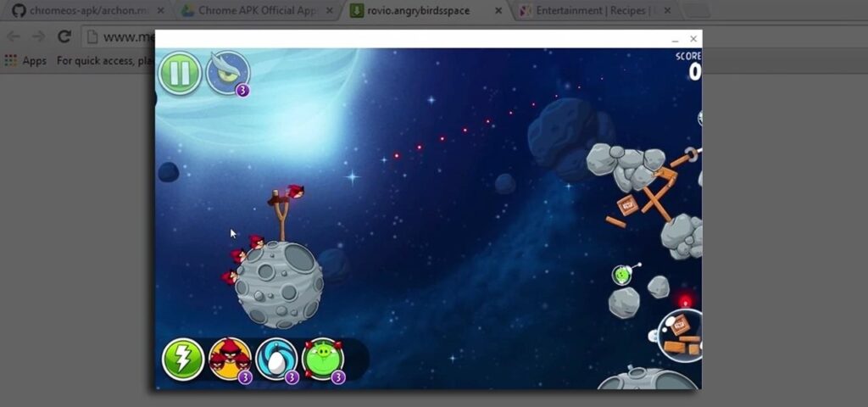Screen dimensions: 868x407
Task: Close the Angry Birds Space window
Action: coord(693,39)
